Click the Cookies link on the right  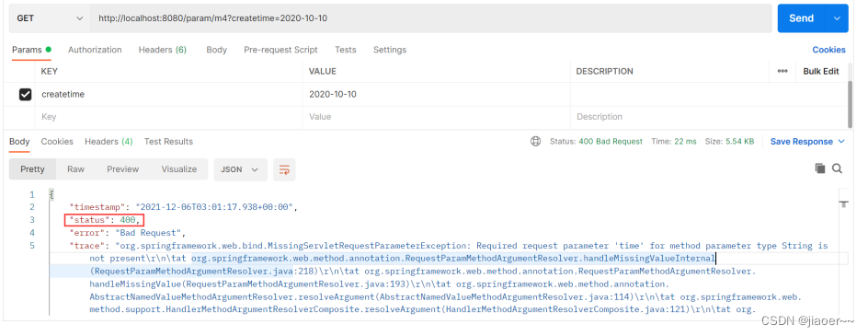[x=828, y=50]
